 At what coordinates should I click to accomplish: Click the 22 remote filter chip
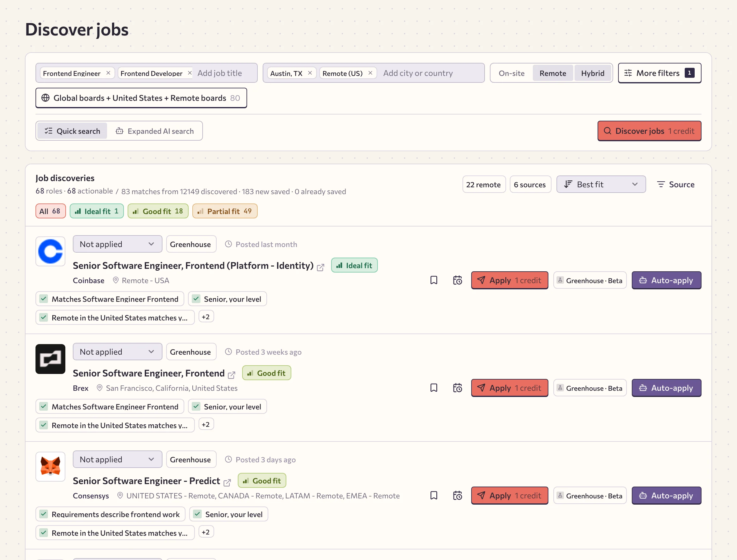click(x=484, y=184)
